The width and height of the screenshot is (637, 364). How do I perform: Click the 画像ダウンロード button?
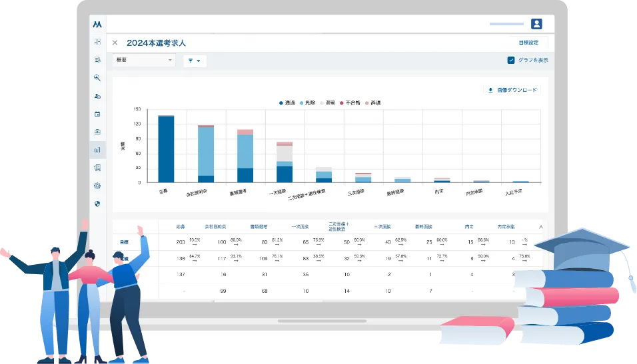point(512,90)
